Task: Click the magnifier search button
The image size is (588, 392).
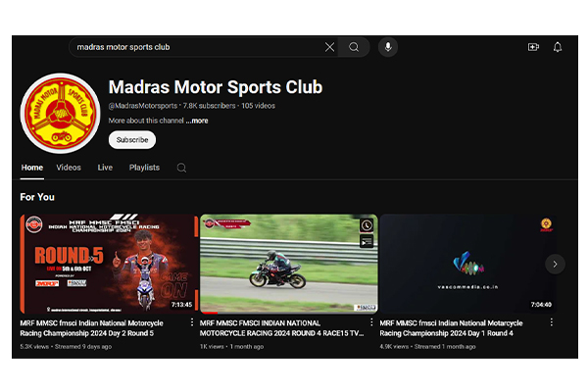Action: 354,47
